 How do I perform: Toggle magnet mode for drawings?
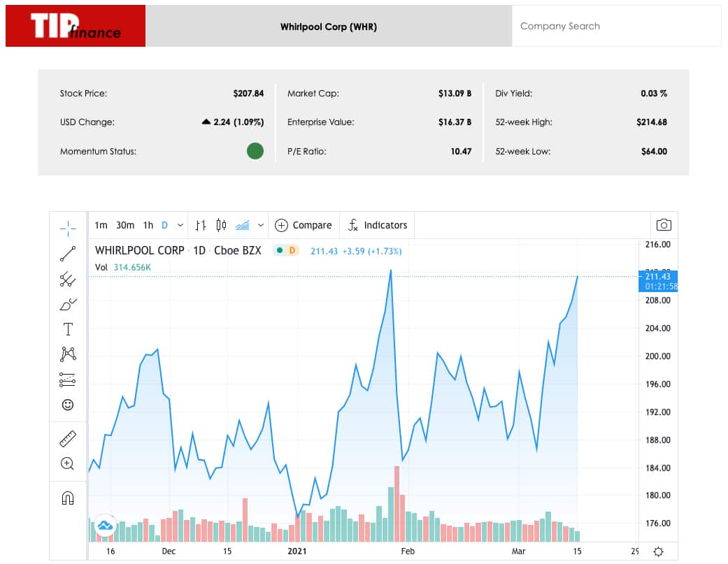[68, 498]
